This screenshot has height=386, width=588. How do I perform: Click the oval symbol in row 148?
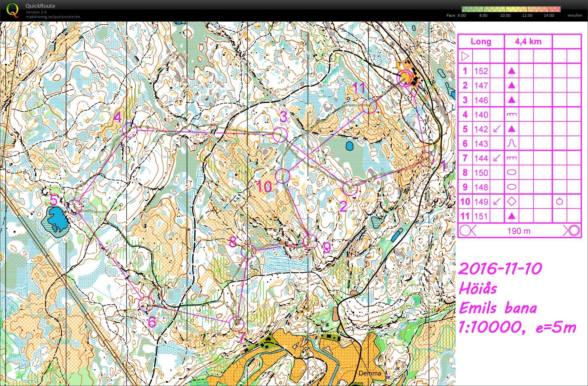pyautogui.click(x=511, y=187)
